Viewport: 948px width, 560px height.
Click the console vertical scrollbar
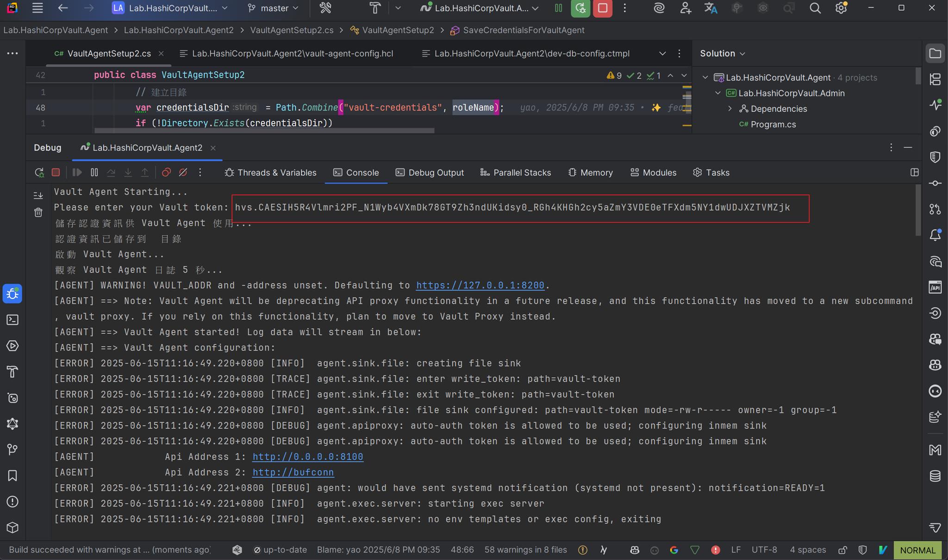click(917, 211)
